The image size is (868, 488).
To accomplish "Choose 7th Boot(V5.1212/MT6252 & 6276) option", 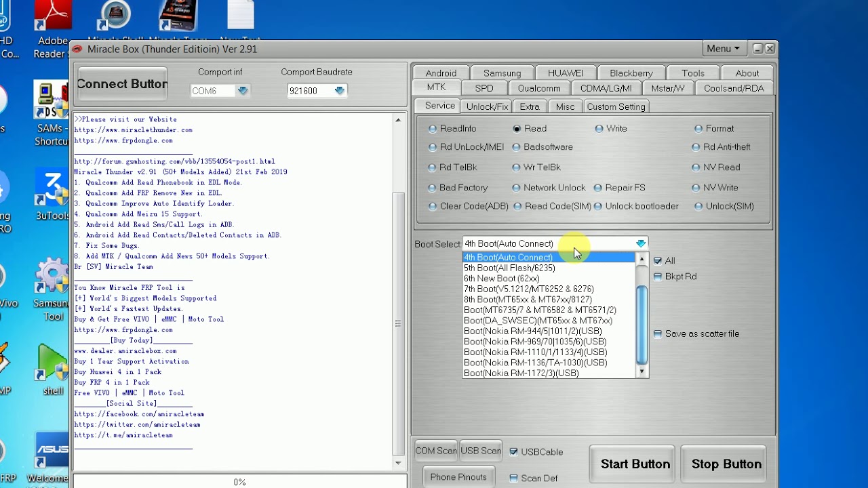I will click(549, 289).
